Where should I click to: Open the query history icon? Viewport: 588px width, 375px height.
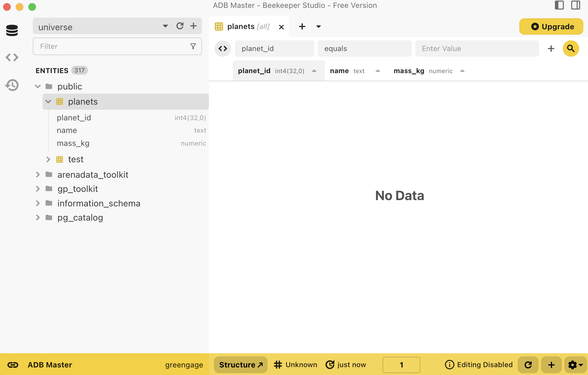[x=12, y=85]
